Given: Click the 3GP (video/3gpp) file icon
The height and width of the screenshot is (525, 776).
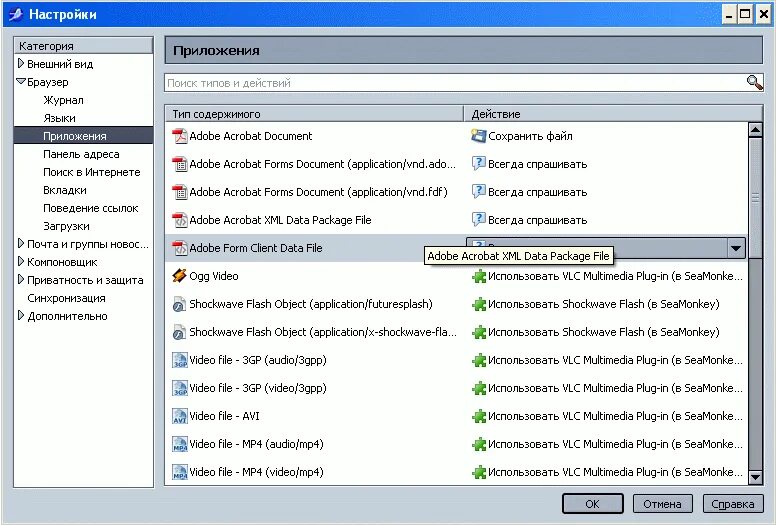Looking at the screenshot, I should 179,388.
